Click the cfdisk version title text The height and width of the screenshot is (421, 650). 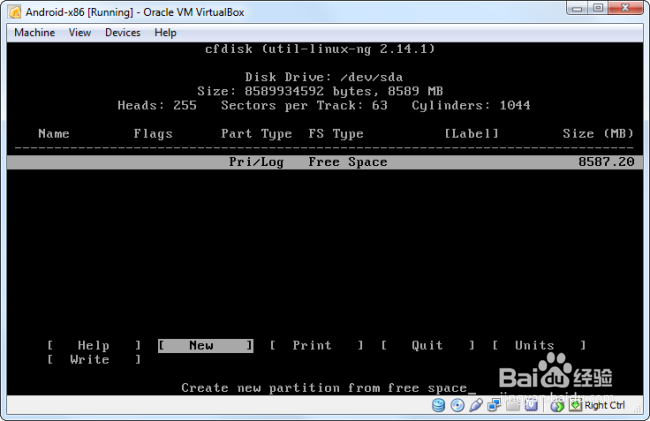tap(320, 49)
